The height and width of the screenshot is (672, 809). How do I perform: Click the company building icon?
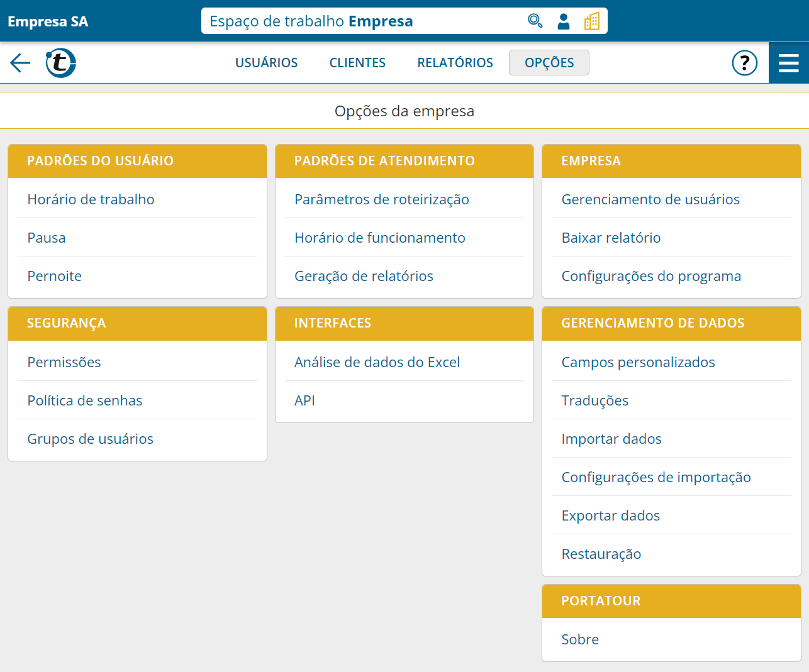[592, 21]
